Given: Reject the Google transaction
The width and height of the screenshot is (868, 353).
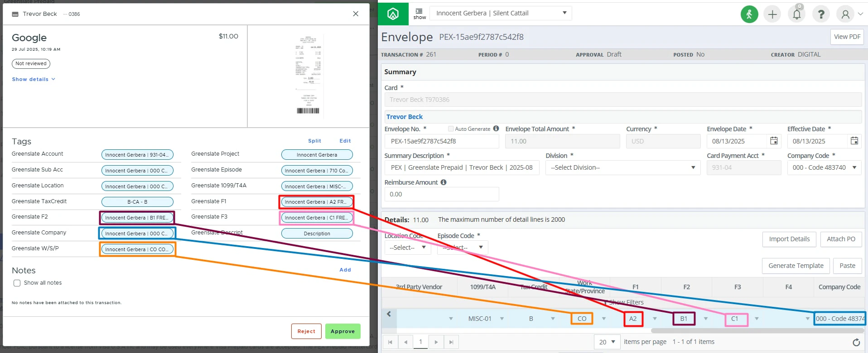Looking at the screenshot, I should [306, 331].
